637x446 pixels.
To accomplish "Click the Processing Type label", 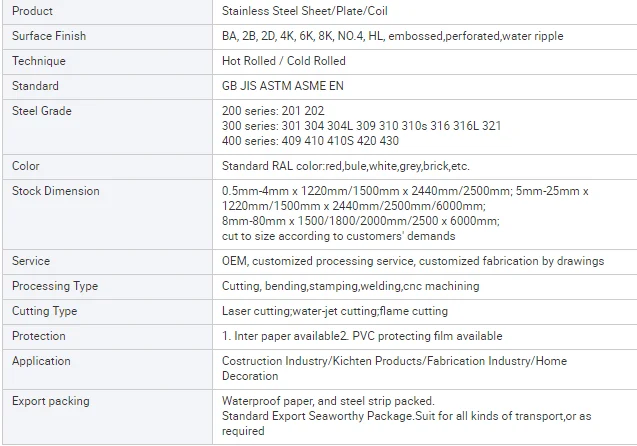I will click(x=55, y=286).
